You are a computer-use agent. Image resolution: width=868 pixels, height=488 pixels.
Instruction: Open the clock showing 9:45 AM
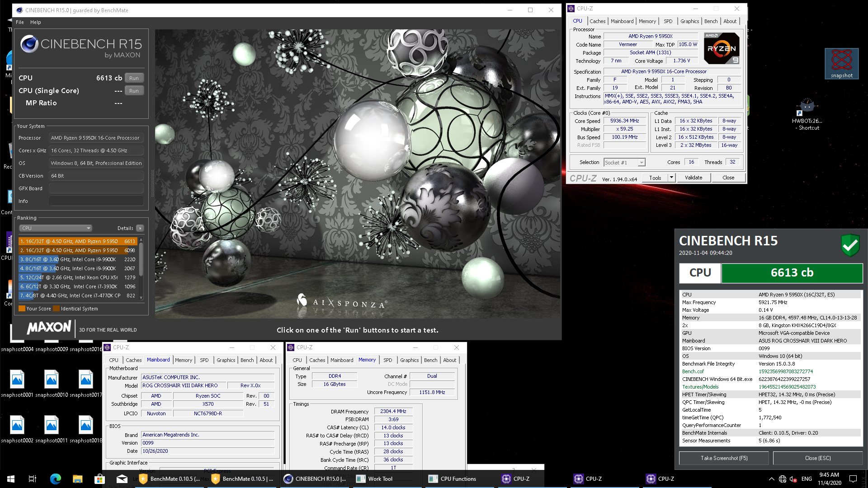[x=829, y=479]
